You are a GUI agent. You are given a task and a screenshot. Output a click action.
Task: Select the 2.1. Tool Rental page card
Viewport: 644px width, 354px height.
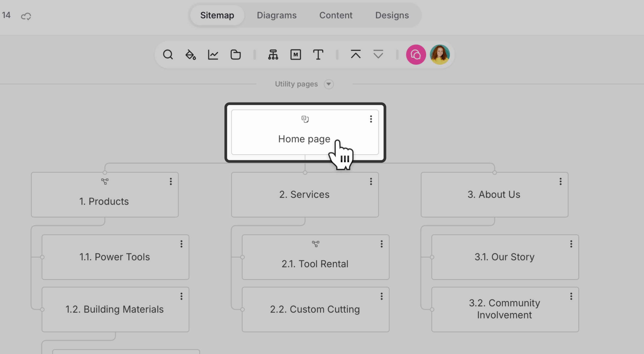[x=315, y=257]
